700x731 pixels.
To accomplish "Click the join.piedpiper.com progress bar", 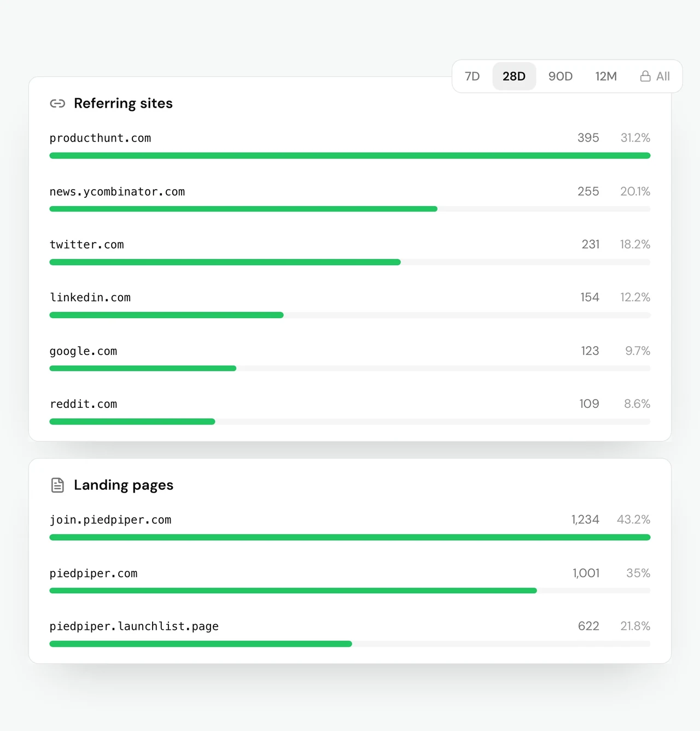I will 350,537.
